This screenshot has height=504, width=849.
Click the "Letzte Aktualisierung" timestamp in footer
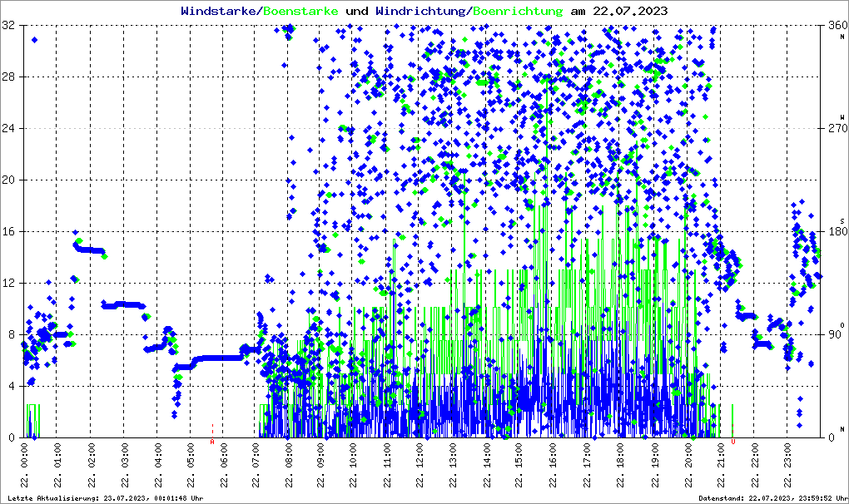[x=103, y=498]
